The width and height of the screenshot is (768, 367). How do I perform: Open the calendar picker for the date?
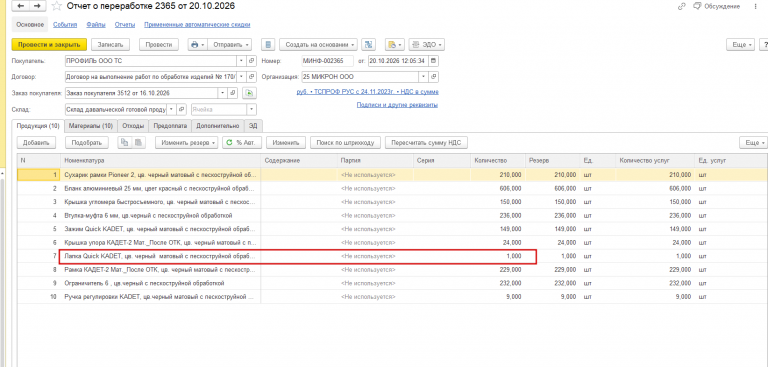pyautogui.click(x=434, y=61)
